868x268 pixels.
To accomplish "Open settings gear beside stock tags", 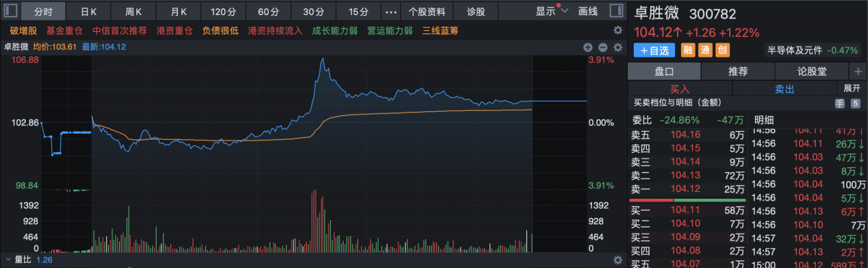I will (617, 31).
